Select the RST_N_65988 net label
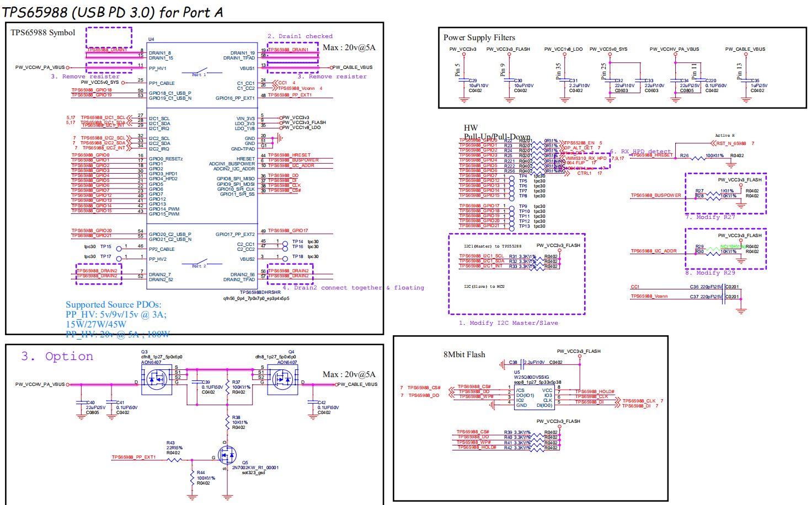812x505 pixels. click(x=731, y=143)
